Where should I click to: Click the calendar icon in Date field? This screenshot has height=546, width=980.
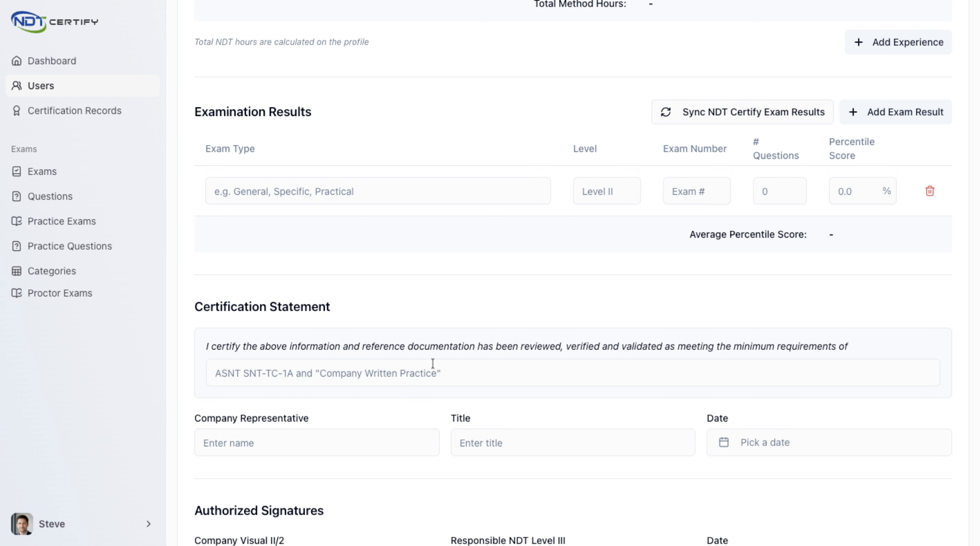click(x=724, y=442)
